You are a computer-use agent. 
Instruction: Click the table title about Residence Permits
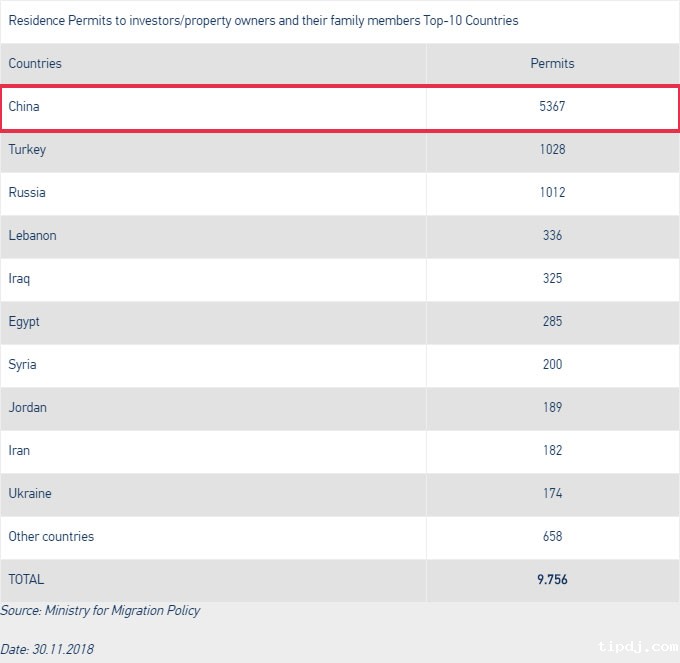[263, 20]
